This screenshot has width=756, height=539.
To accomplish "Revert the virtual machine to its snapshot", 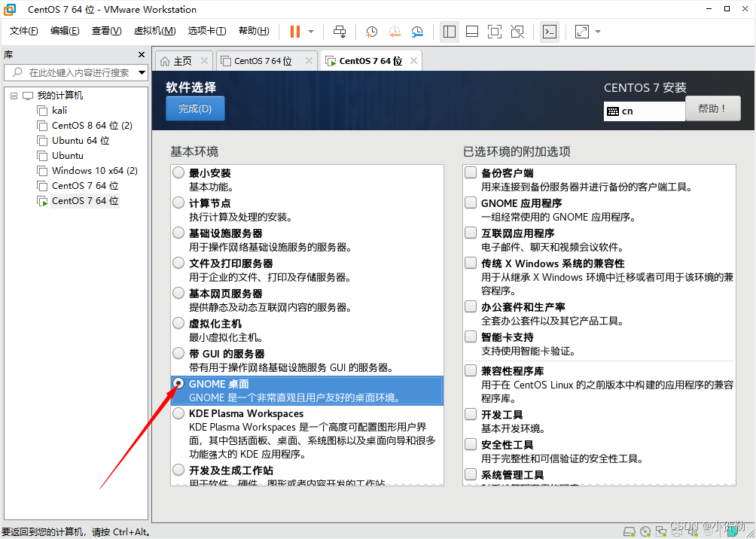I will point(394,32).
